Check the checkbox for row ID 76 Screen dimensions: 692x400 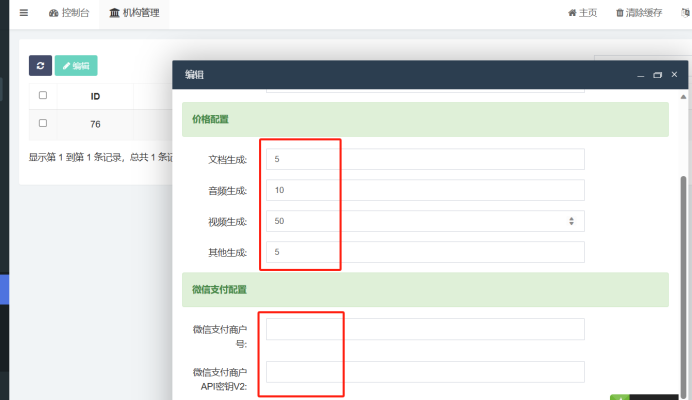[x=43, y=123]
